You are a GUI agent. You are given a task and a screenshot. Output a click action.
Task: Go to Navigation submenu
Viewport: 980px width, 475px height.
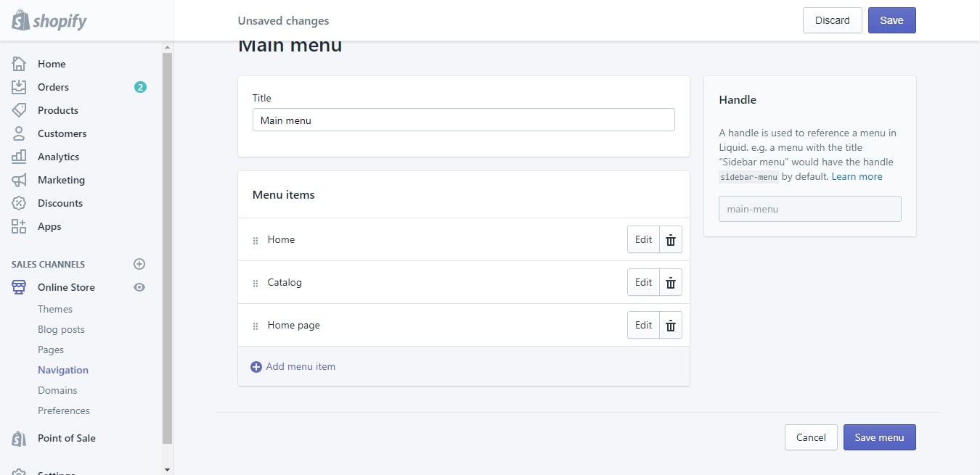pos(63,370)
